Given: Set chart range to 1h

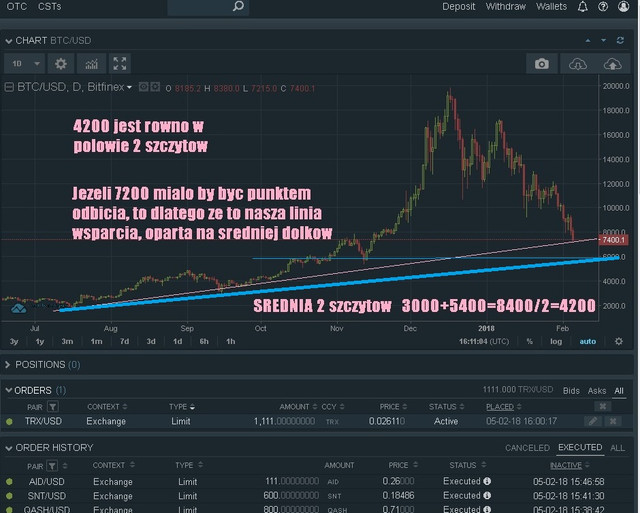Looking at the screenshot, I should [231, 341].
